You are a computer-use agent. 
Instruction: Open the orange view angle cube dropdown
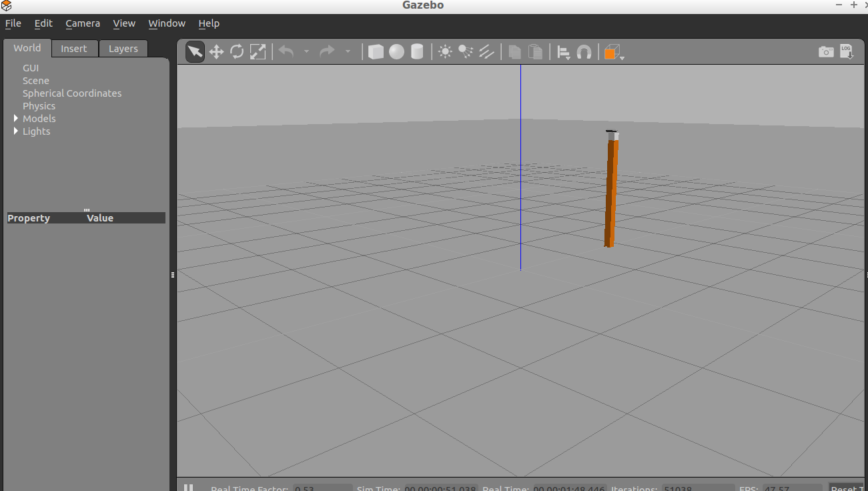pyautogui.click(x=614, y=52)
